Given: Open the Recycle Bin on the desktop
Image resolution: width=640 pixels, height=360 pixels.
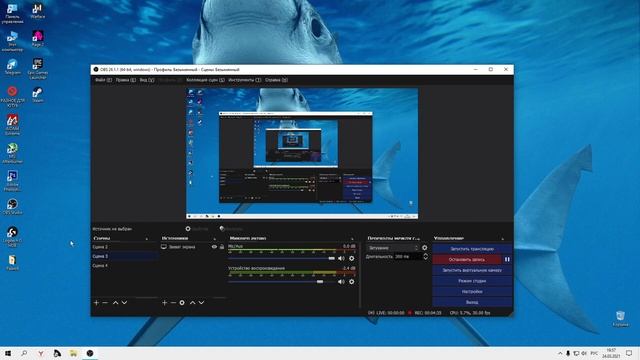Looking at the screenshot, I should click(x=620, y=318).
